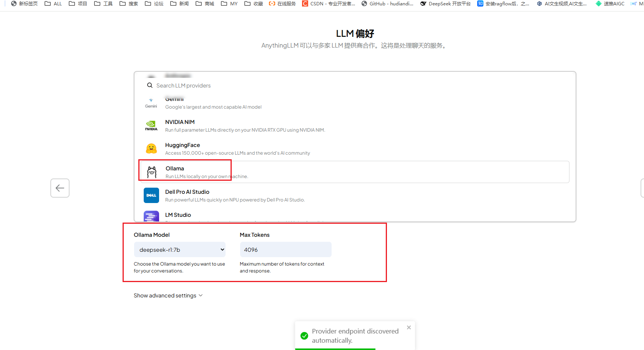Open the 新标签页 bookmark
Screen dimensions: 644x350
[25, 4]
